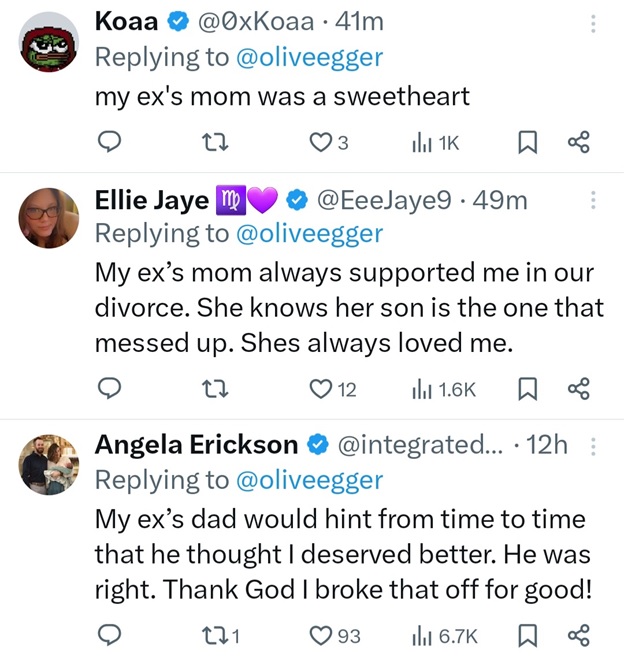The image size is (624, 660).
Task: Reply to Koaa's tweet
Action: (x=110, y=143)
